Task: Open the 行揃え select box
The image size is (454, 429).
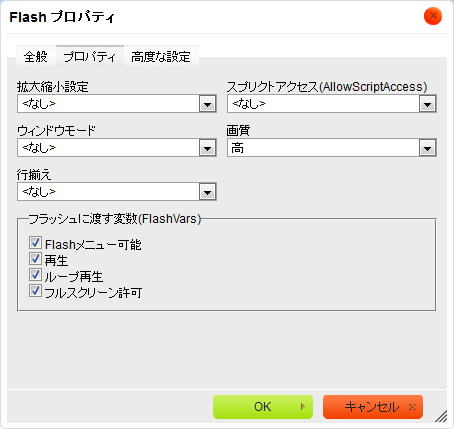Action: pos(117,192)
